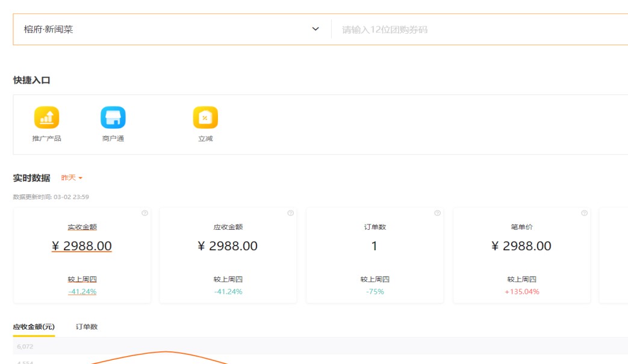Viewport: 628px width, 364px height.
Task: Click help icon on 应收金额 card
Action: click(291, 213)
